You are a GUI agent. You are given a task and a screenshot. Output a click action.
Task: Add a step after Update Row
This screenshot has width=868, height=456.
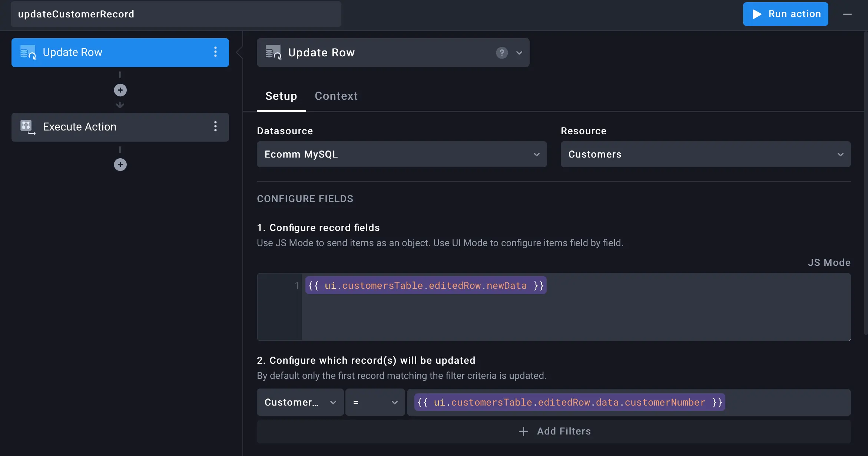(x=120, y=90)
